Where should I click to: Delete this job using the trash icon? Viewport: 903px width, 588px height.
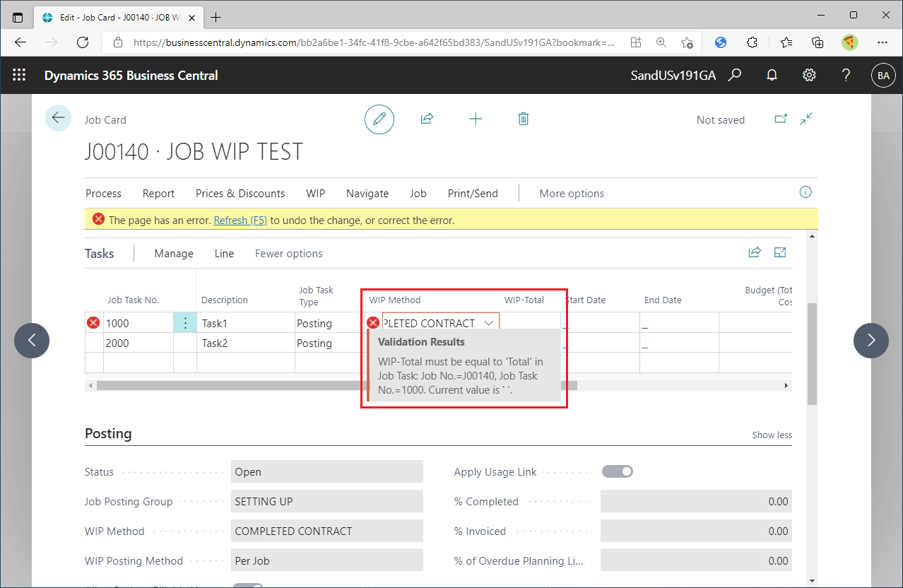523,119
